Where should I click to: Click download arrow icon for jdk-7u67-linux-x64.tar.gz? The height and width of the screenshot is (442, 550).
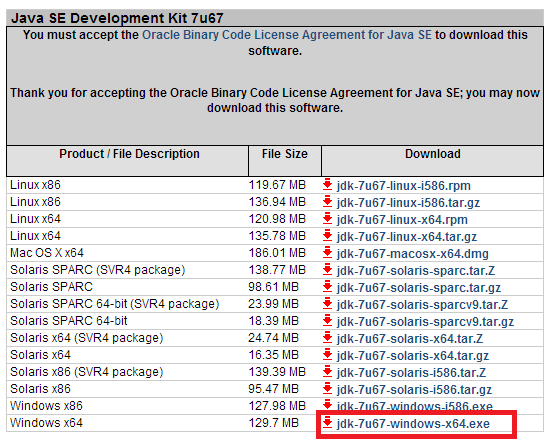(x=327, y=235)
